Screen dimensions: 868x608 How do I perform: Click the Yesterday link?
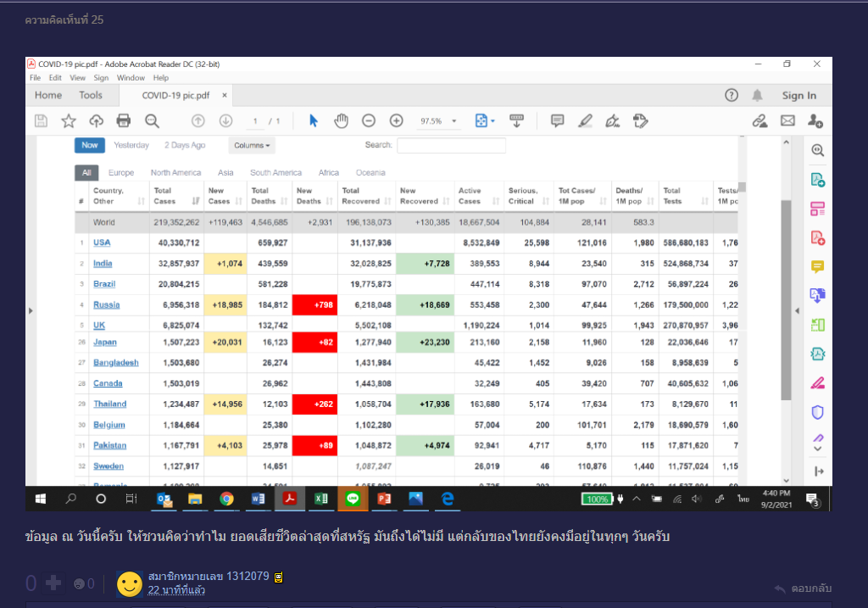[131, 145]
